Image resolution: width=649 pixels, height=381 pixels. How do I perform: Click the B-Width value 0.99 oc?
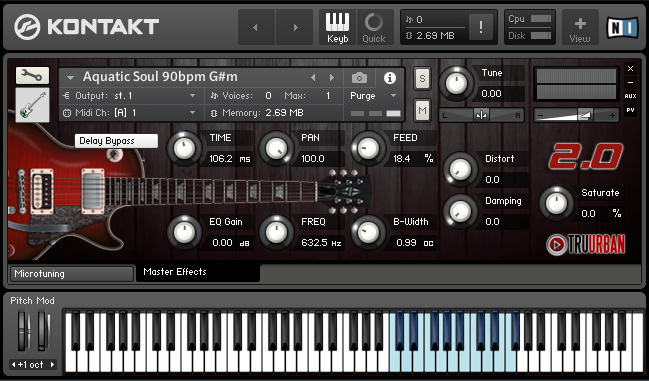(x=415, y=242)
